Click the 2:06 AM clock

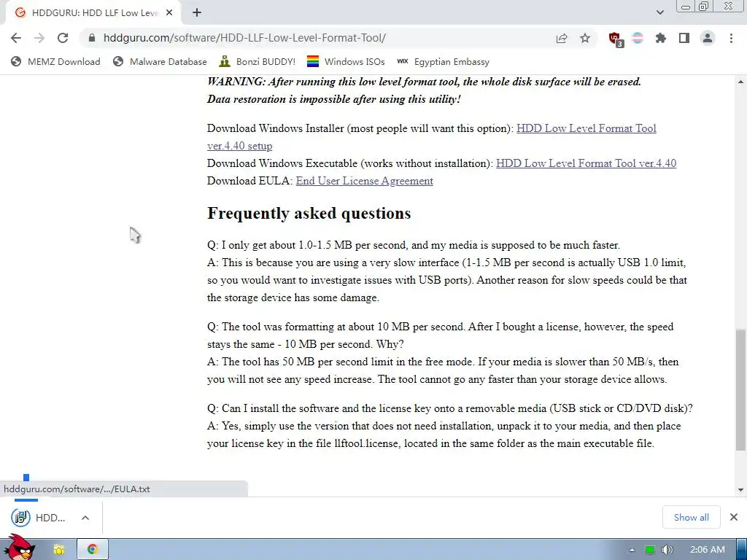click(x=708, y=550)
